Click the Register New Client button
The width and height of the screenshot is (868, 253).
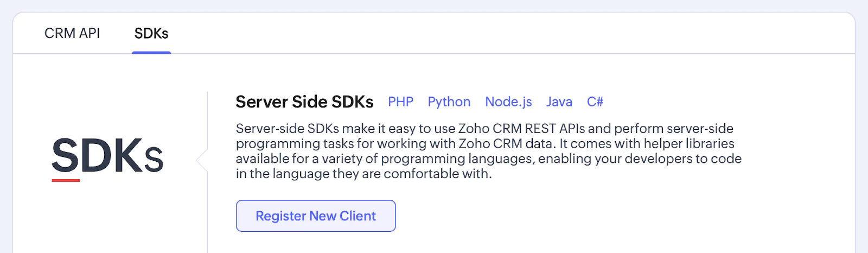coord(316,216)
